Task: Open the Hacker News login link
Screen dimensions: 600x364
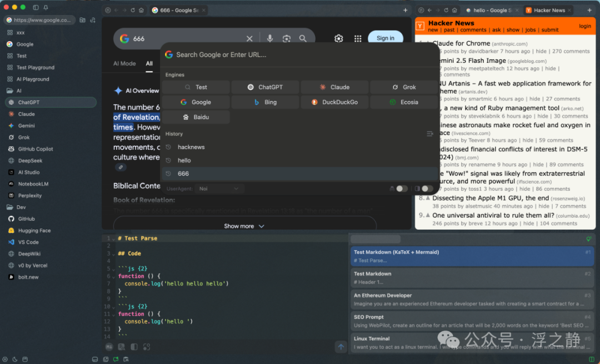Action: [584, 26]
